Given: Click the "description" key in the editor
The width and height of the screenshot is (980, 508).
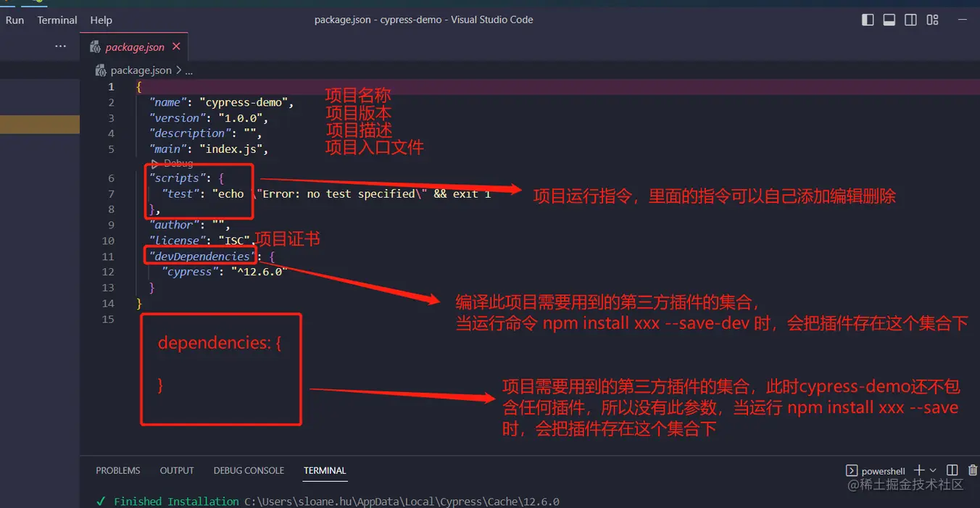Looking at the screenshot, I should 191,133.
